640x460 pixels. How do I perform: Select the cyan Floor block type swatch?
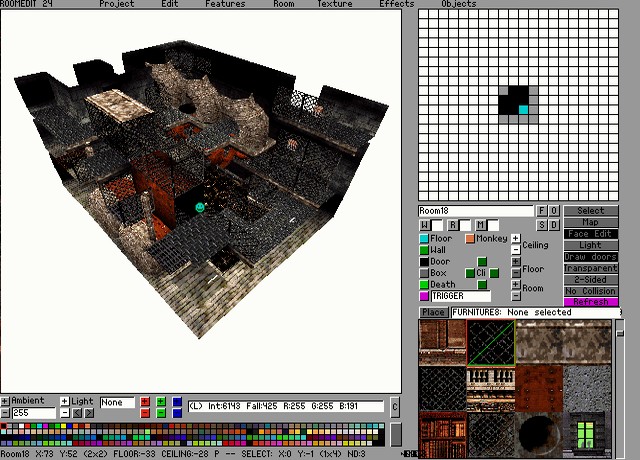(423, 239)
